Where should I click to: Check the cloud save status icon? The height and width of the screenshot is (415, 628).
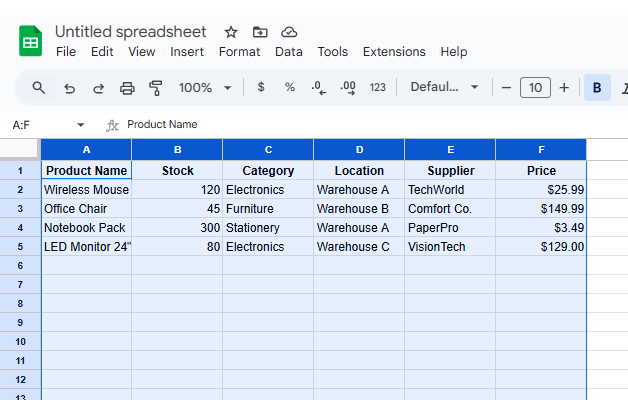pyautogui.click(x=289, y=32)
